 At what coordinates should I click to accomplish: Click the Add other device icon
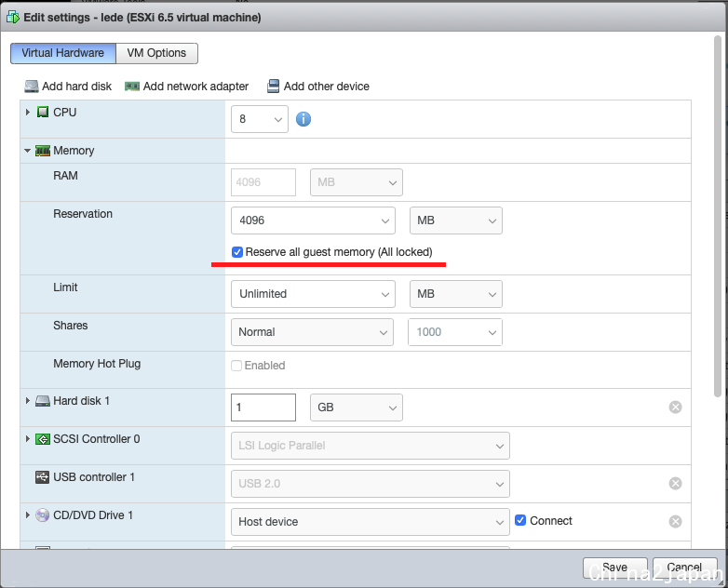(x=273, y=87)
